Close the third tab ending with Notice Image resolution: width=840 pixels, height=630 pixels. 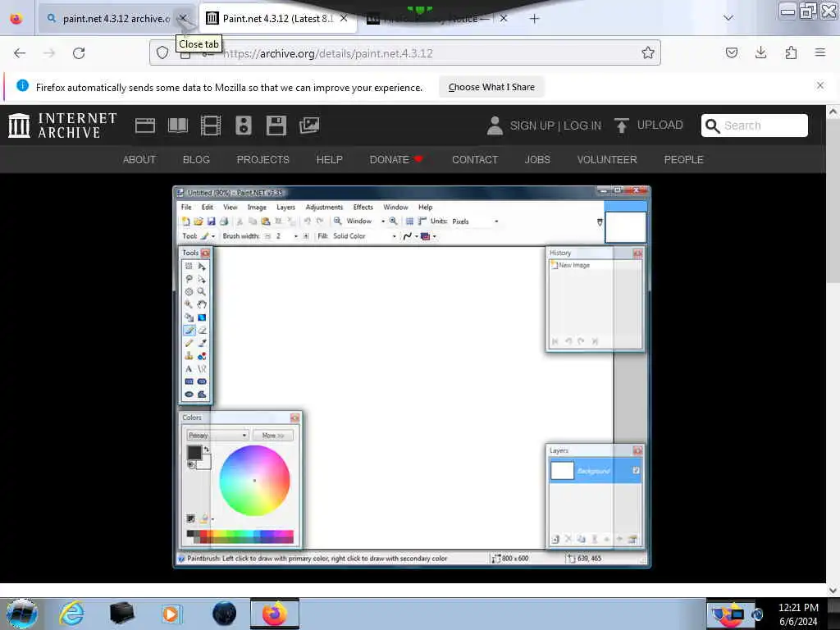pyautogui.click(x=504, y=19)
